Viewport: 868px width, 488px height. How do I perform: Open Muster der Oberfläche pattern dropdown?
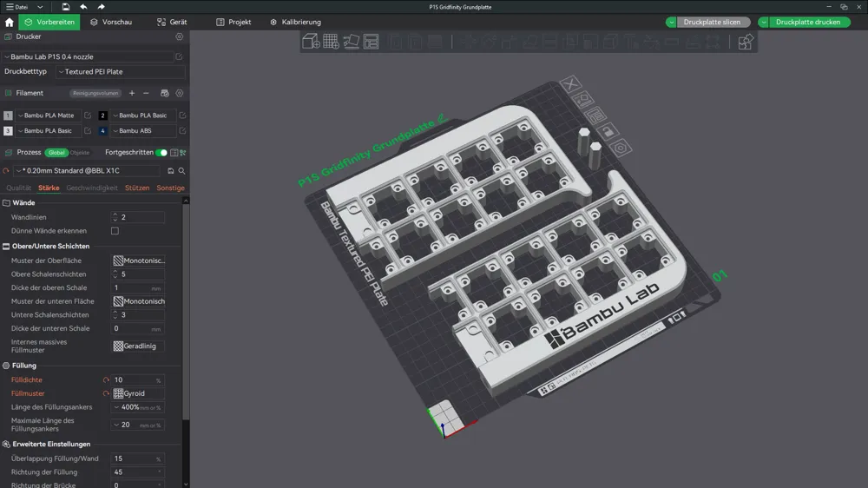138,260
